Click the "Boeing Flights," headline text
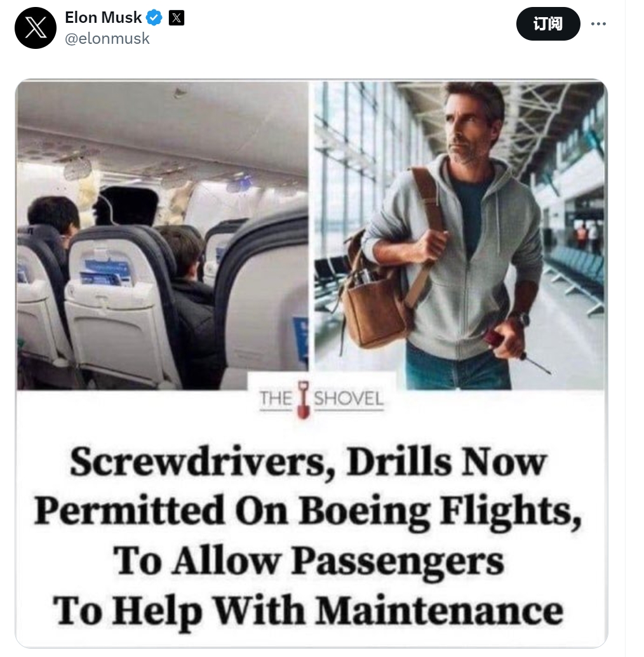The height and width of the screenshot is (657, 644). coord(441,512)
